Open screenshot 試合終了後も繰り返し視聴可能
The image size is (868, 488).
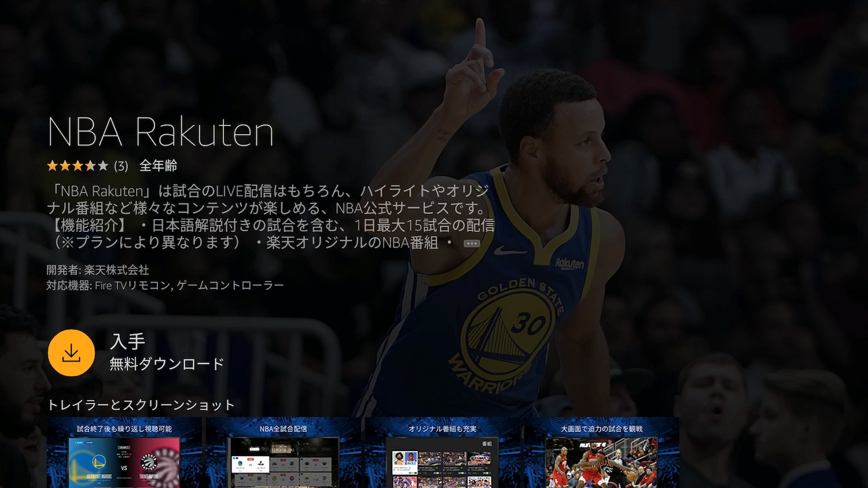coord(124,453)
